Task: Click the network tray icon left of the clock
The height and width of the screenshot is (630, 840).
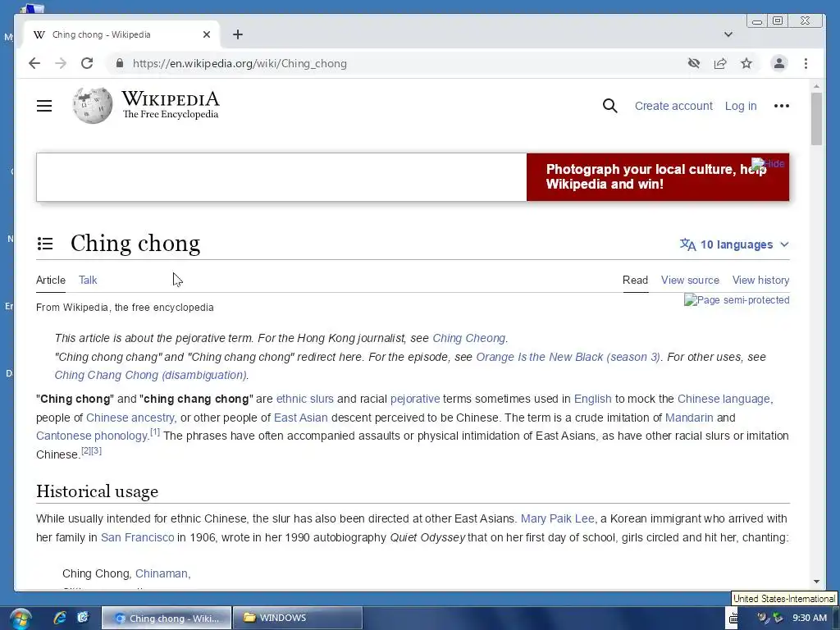Action: 778,619
